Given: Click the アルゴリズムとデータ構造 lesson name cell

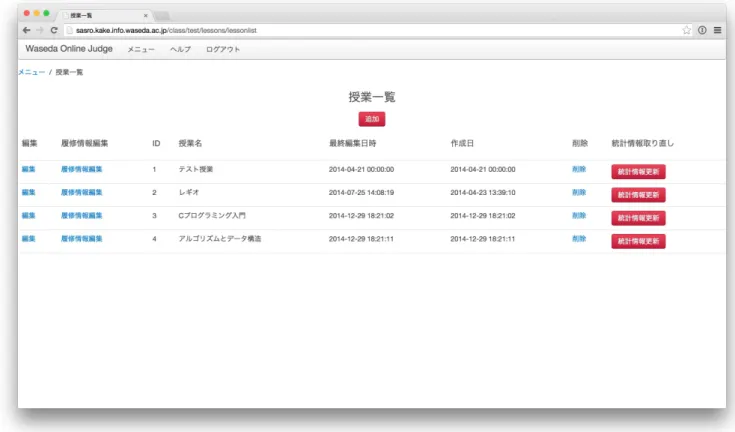Looking at the screenshot, I should point(219,238).
